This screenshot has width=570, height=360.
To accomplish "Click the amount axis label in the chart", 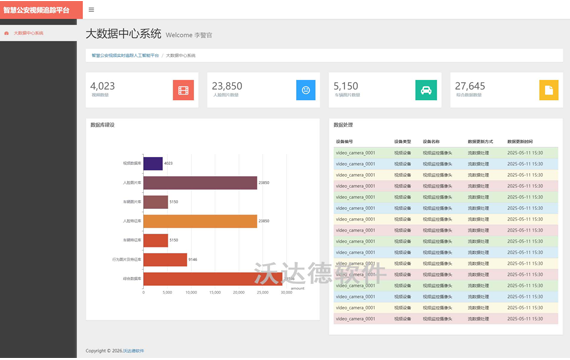I will (298, 288).
